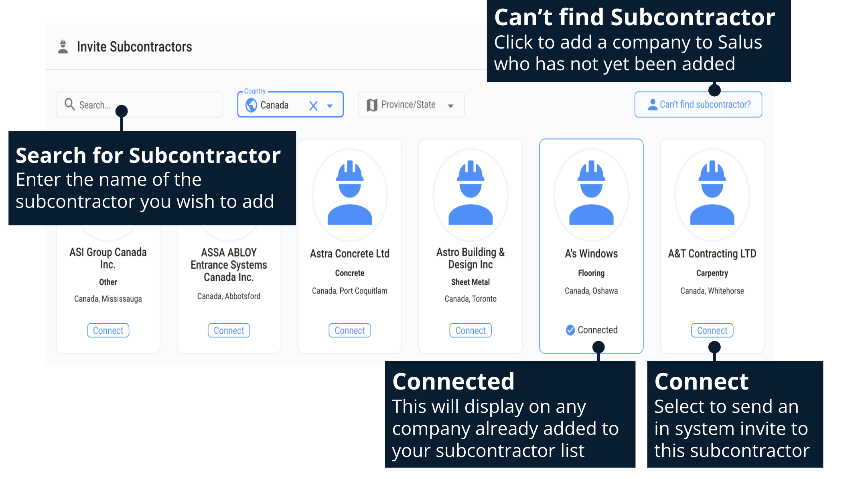This screenshot has height=479, width=868.
Task: Connect with Astro Building & Design Inc
Action: [x=471, y=331]
